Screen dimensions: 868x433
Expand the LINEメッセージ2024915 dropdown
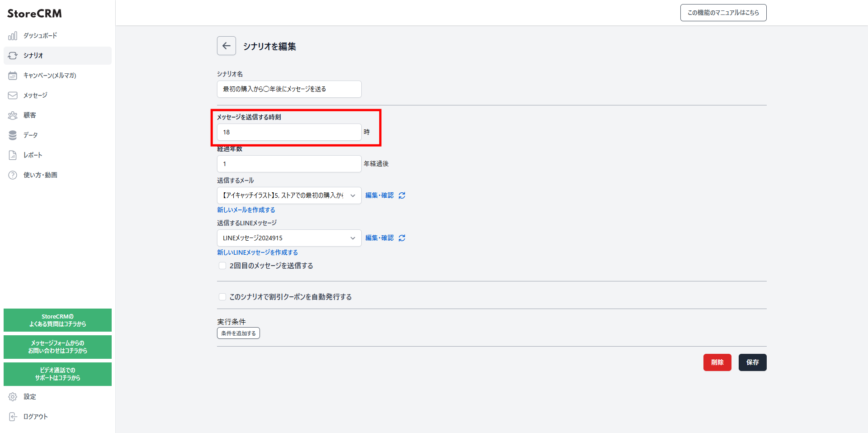289,238
